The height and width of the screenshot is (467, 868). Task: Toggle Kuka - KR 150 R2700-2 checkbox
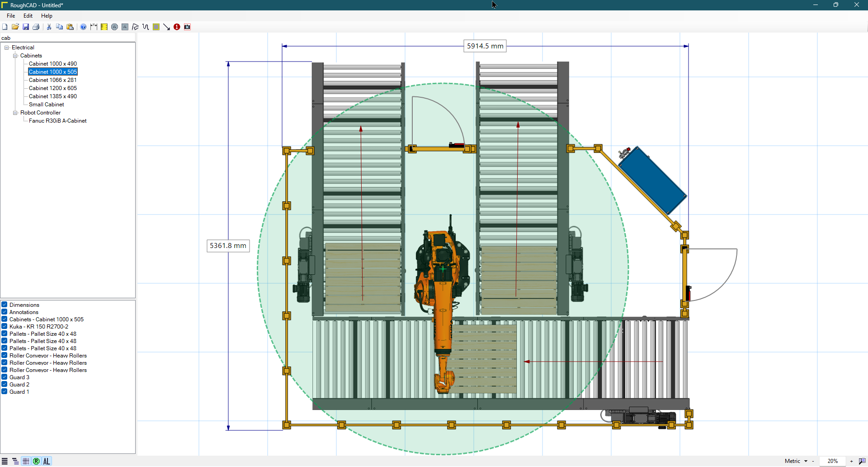coord(4,326)
